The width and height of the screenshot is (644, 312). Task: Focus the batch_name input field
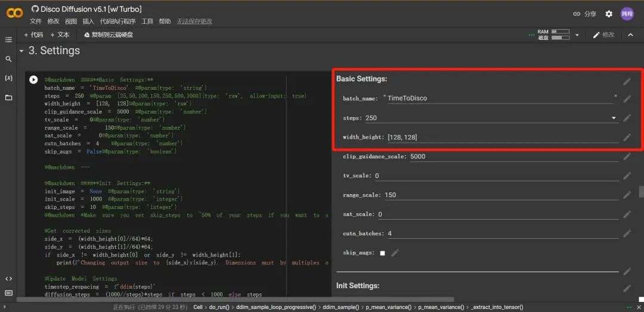pos(500,98)
